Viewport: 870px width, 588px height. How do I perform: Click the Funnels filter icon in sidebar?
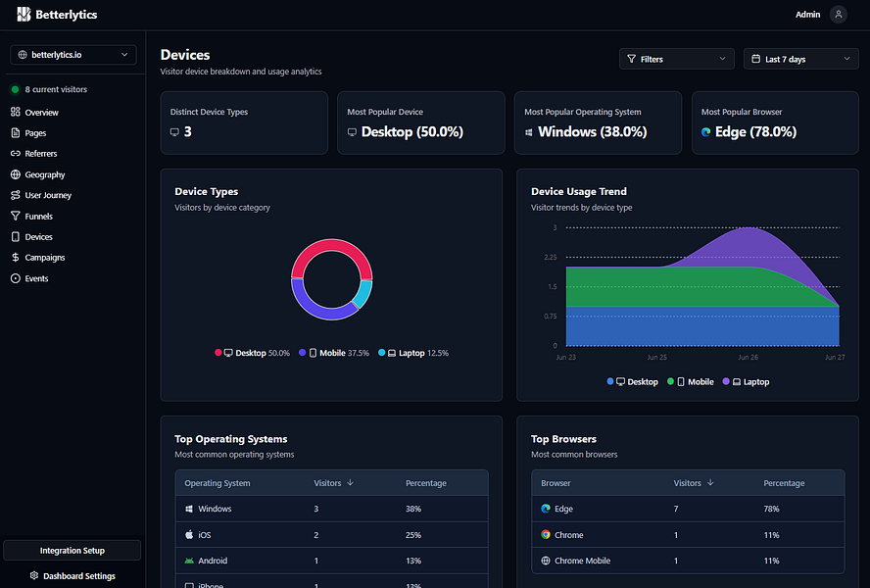pyautogui.click(x=16, y=216)
